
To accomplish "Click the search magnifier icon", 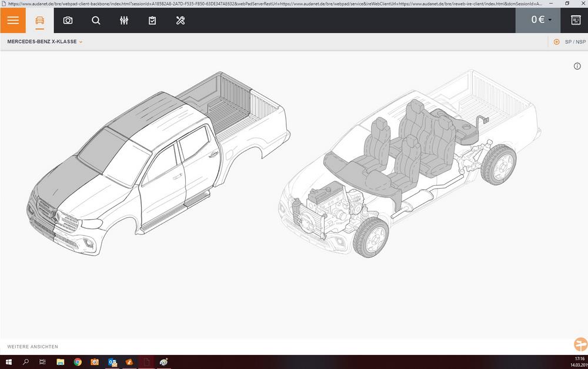I will pos(95,20).
